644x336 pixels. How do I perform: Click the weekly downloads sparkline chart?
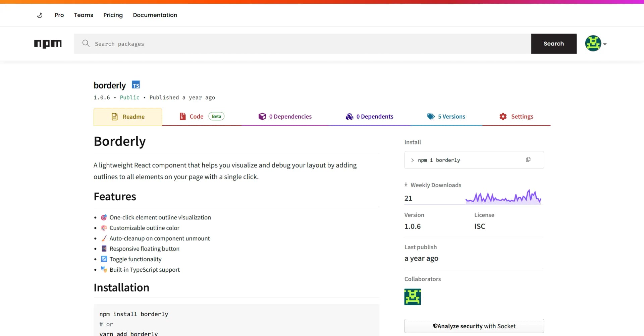(x=503, y=197)
